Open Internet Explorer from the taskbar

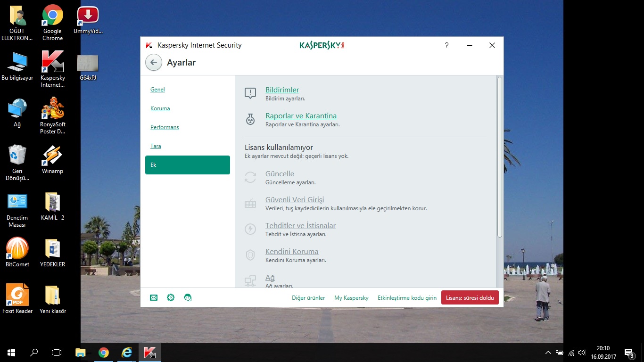click(127, 353)
